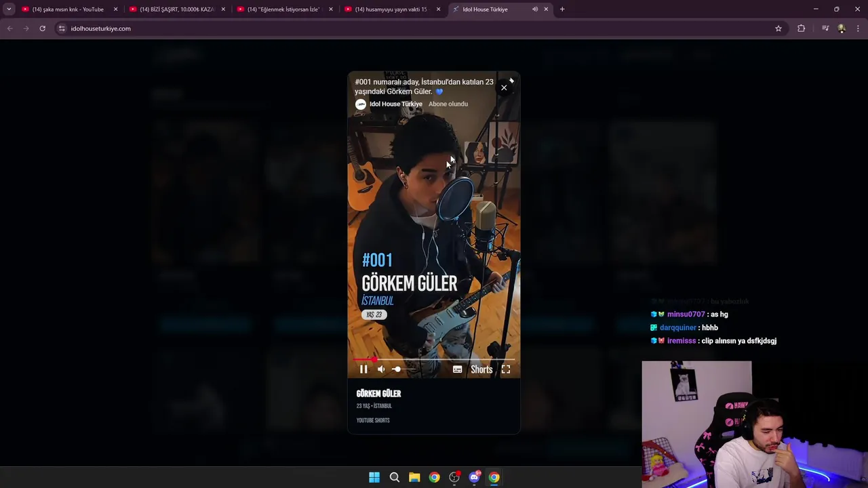The width and height of the screenshot is (868, 488).
Task: Close the 'şaka mısın knk' tab
Action: coord(115,9)
